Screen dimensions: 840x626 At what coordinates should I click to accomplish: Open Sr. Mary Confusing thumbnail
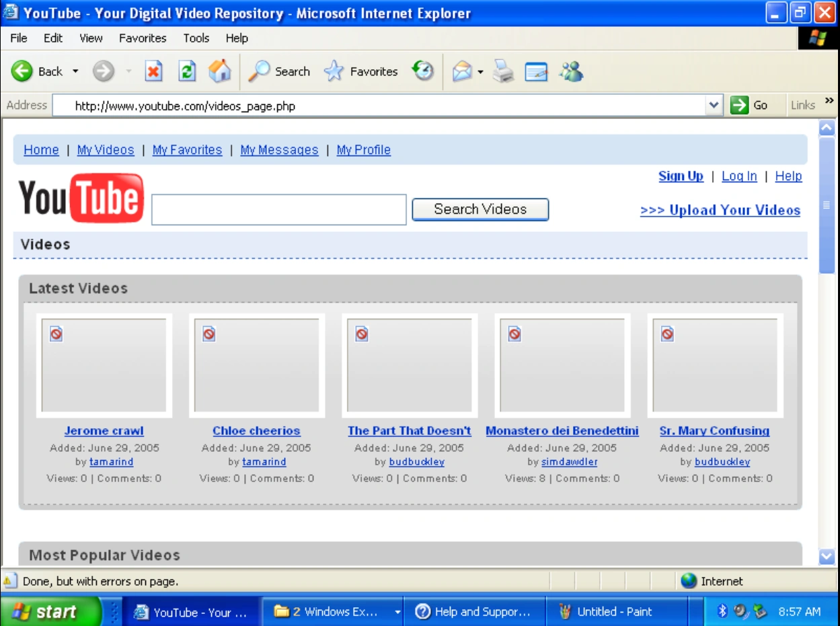coord(715,366)
